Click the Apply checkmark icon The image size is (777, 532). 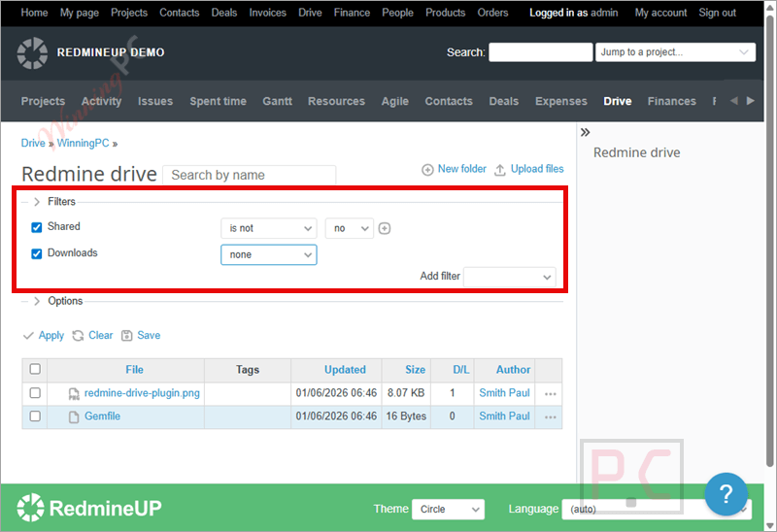28,336
